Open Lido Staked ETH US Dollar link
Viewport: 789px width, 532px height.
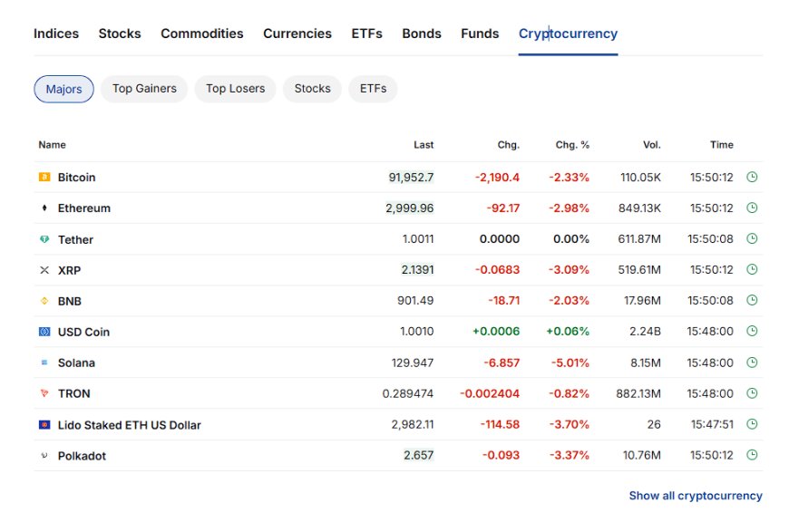point(130,425)
